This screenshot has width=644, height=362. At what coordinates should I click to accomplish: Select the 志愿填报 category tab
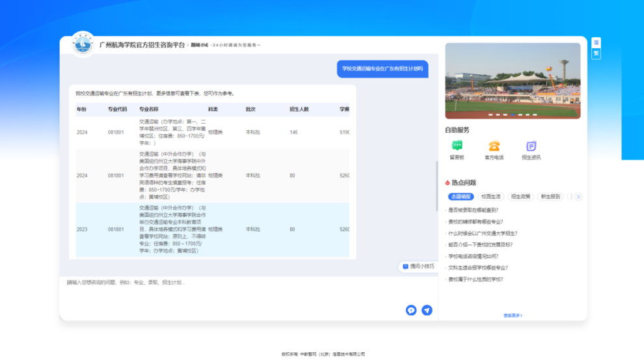461,196
